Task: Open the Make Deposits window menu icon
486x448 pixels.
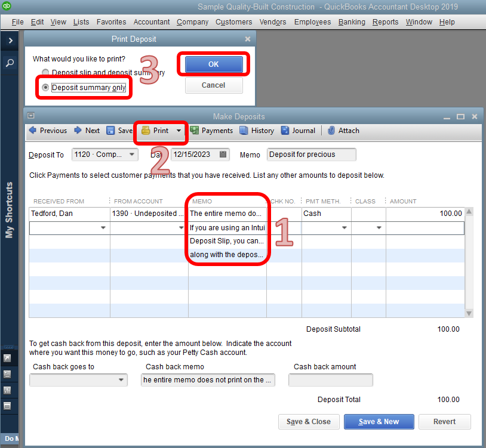Action: click(30, 116)
